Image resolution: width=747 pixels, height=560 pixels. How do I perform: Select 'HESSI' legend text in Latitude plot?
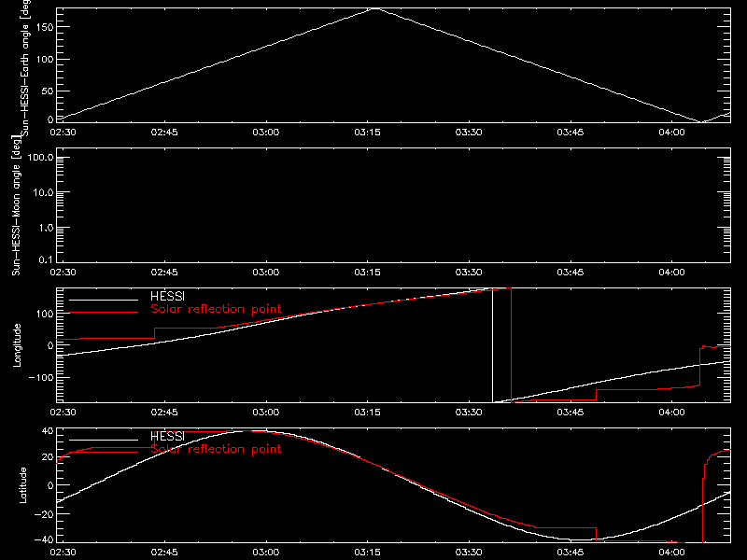pyautogui.click(x=167, y=436)
